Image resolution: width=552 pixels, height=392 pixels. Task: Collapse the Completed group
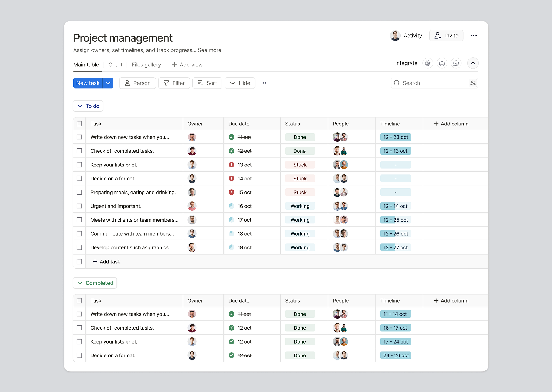click(x=80, y=283)
